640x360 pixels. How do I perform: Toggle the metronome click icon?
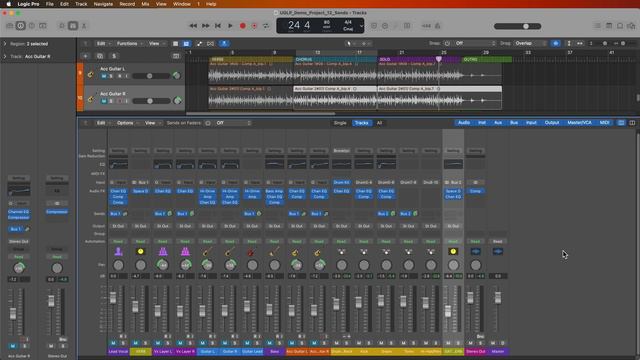click(438, 26)
